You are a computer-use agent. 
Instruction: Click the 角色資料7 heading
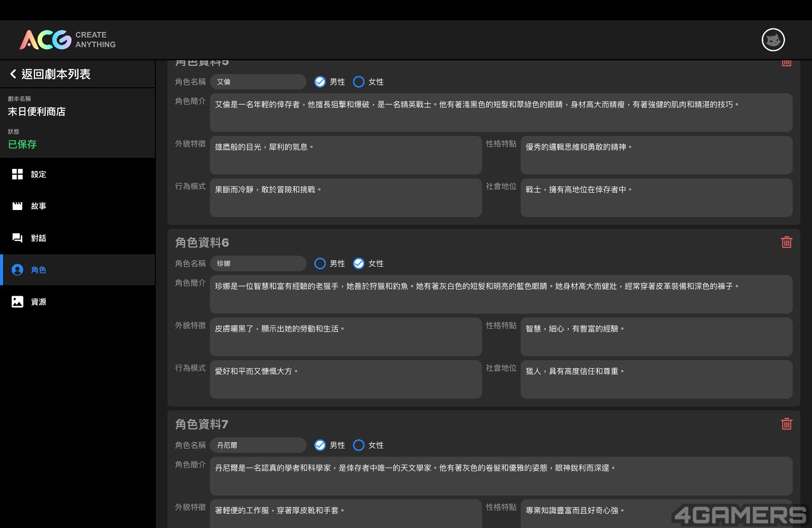(x=202, y=424)
